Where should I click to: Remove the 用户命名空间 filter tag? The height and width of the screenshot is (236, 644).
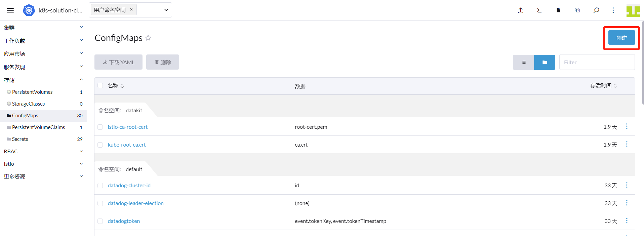(131, 10)
